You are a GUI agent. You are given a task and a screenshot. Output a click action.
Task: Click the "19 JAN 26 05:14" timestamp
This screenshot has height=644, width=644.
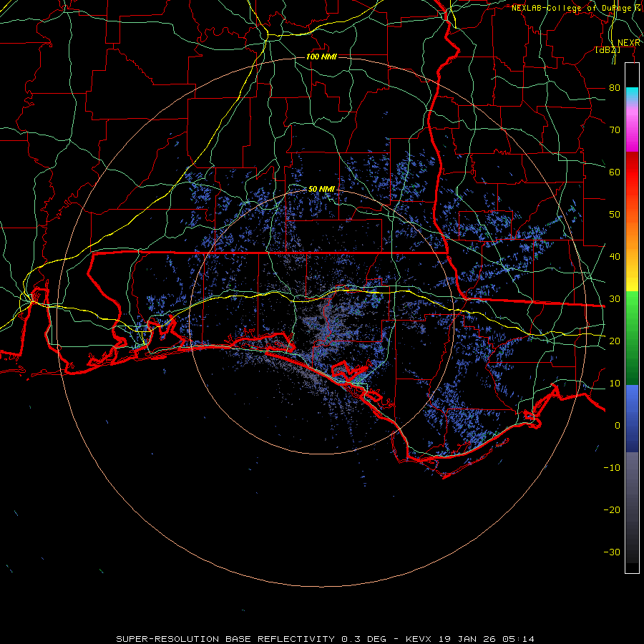pos(487,639)
